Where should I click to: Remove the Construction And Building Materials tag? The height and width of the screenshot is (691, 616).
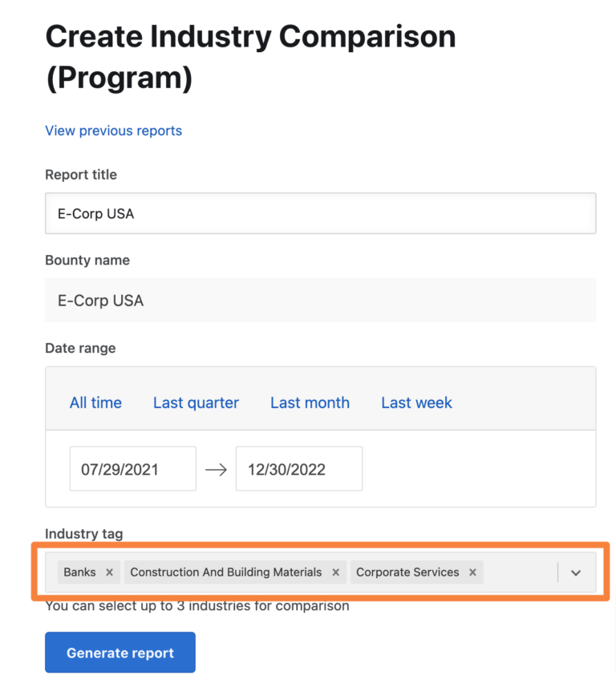[335, 572]
